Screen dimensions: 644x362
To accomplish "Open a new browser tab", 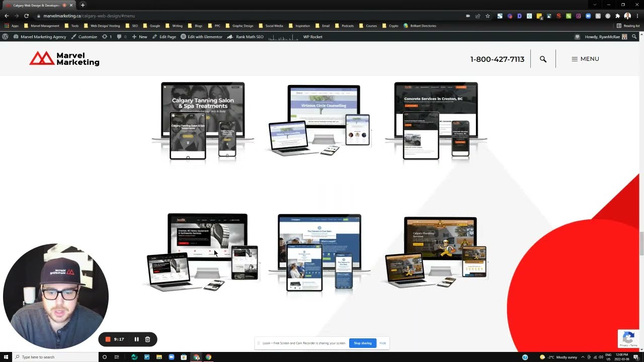I will click(x=83, y=5).
